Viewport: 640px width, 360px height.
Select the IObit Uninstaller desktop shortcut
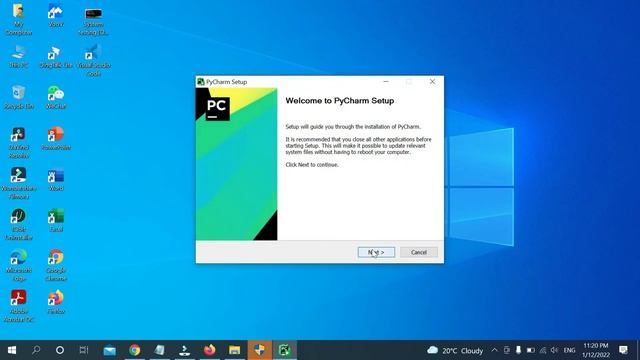point(18,224)
